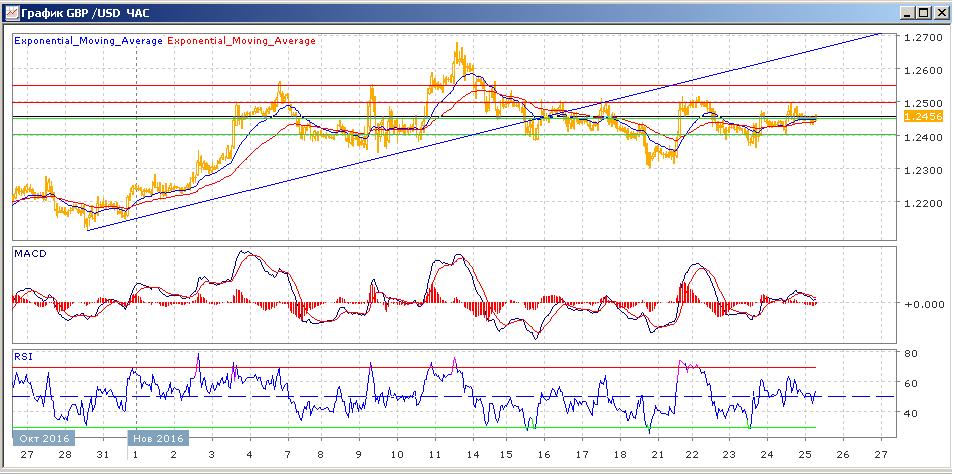Click the RSI 40 axis label
Screen dimensions: 953x474
click(x=910, y=413)
